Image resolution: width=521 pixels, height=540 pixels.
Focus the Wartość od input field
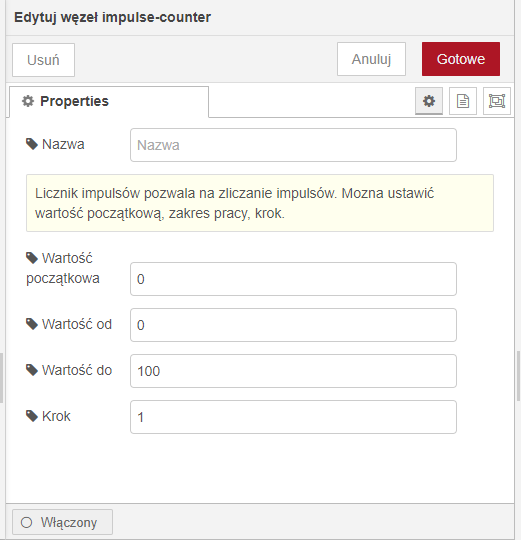pos(293,325)
